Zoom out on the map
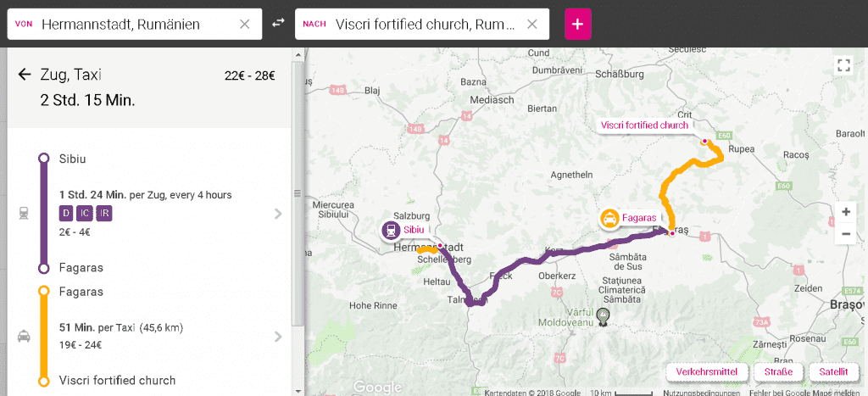This screenshot has height=396, width=868. tap(845, 234)
